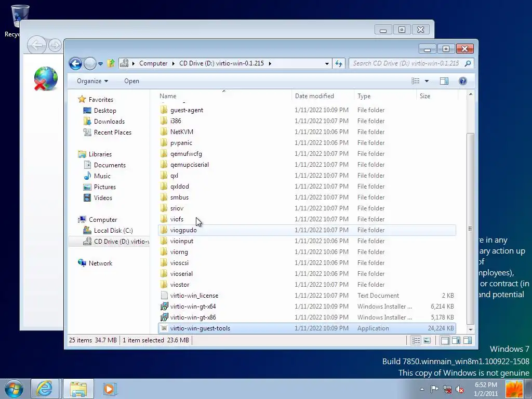Select the guest-agent folder icon
The image size is (532, 399).
164,110
